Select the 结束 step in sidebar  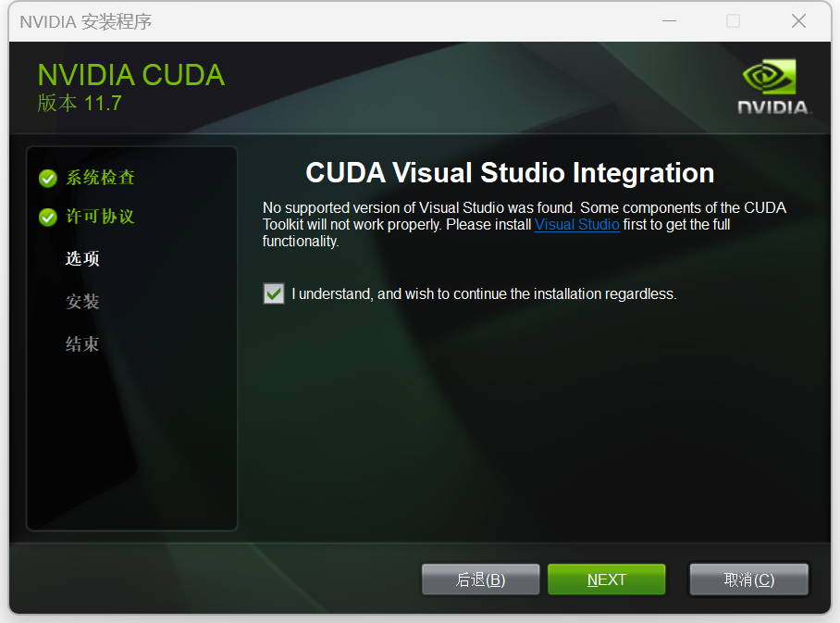coord(82,344)
